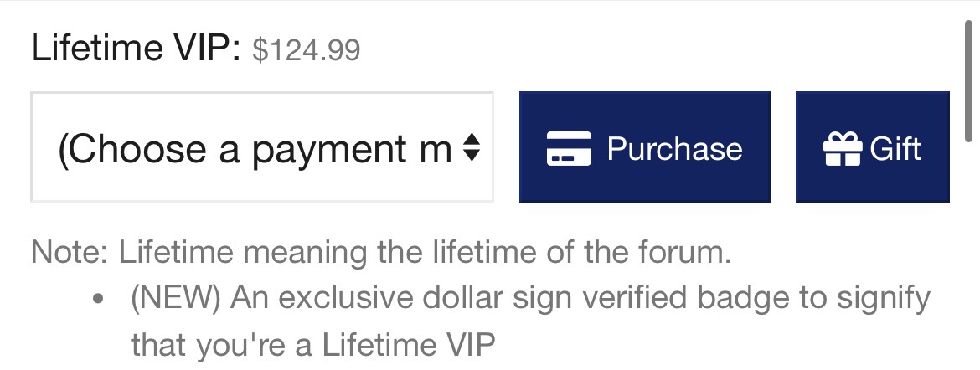
Task: Click the "that you're a Lifetime VIP" line
Action: (312, 343)
